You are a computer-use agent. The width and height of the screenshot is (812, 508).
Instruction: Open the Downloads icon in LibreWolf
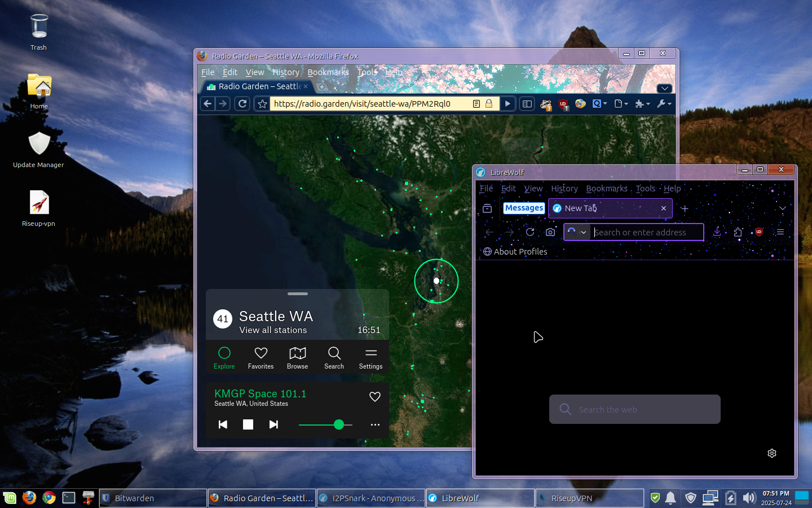point(717,232)
